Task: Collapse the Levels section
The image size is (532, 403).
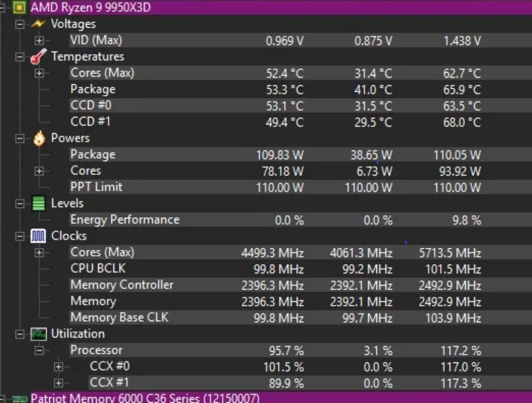Action: click(20, 203)
